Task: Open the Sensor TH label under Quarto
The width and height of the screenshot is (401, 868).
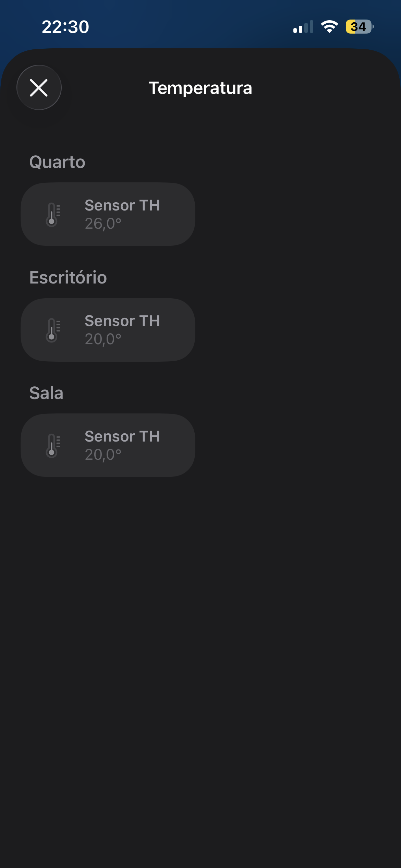Action: coord(122,206)
